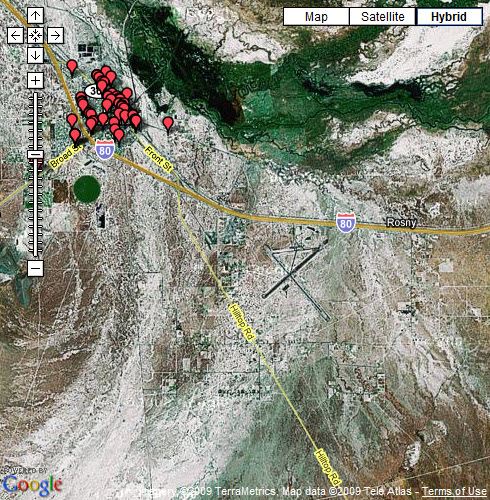The height and width of the screenshot is (500, 490).
Task: Pan the map left with the arrow
Action: pos(15,35)
